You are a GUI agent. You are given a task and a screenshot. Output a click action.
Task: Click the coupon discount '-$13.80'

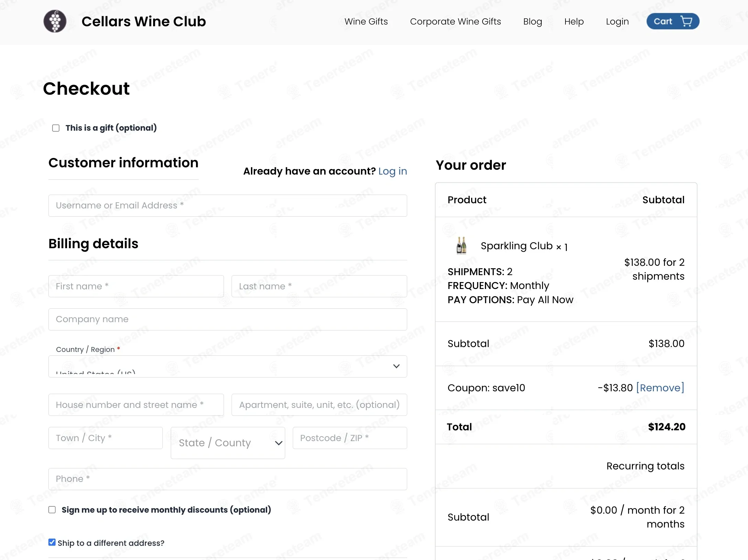point(615,388)
